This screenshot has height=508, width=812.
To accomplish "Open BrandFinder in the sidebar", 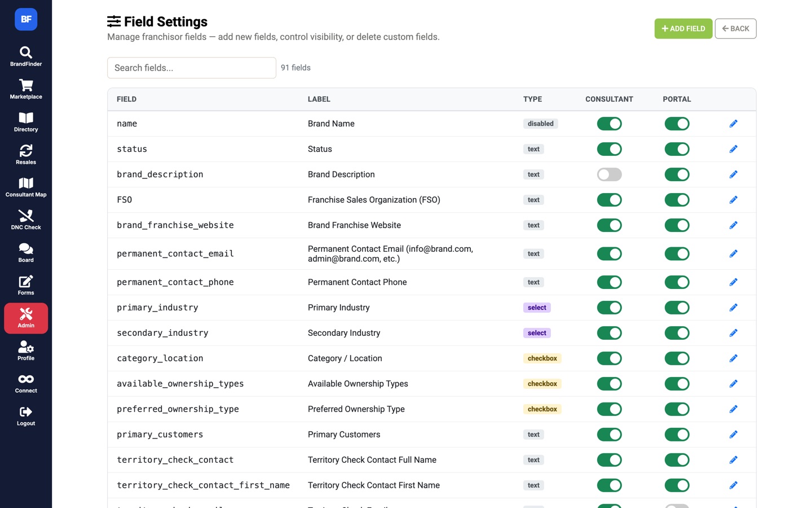I will (26, 56).
